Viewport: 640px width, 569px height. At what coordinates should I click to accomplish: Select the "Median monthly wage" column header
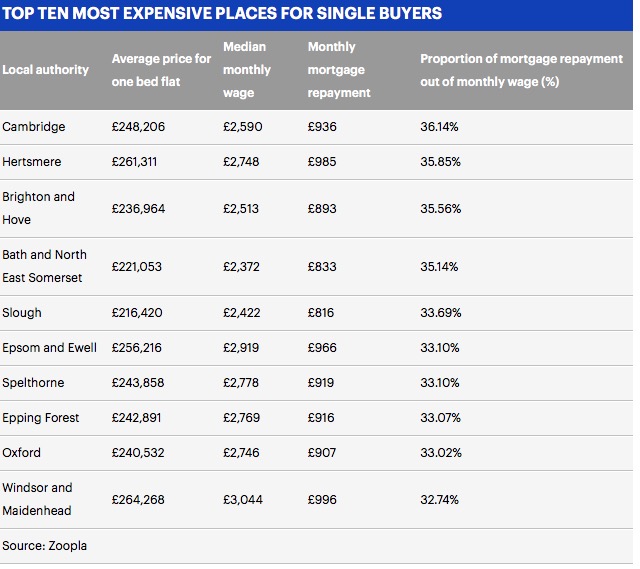pos(247,70)
